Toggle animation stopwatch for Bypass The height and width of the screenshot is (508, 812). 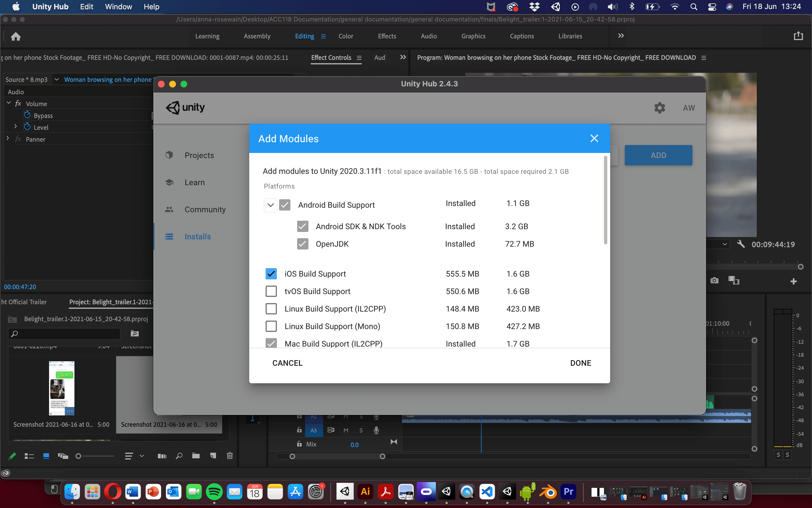tap(27, 115)
